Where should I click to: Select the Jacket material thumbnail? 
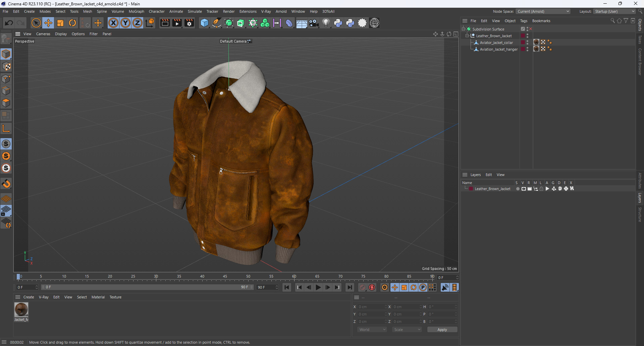(21, 309)
